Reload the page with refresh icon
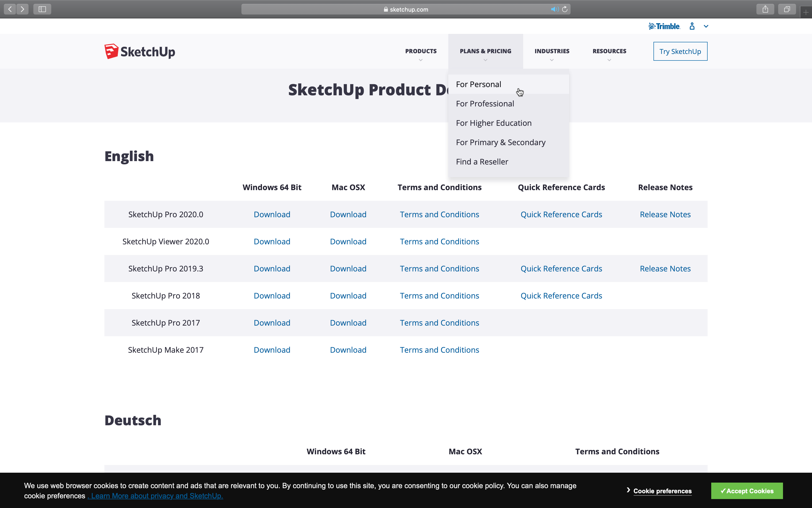This screenshot has height=508, width=812. tap(565, 9)
